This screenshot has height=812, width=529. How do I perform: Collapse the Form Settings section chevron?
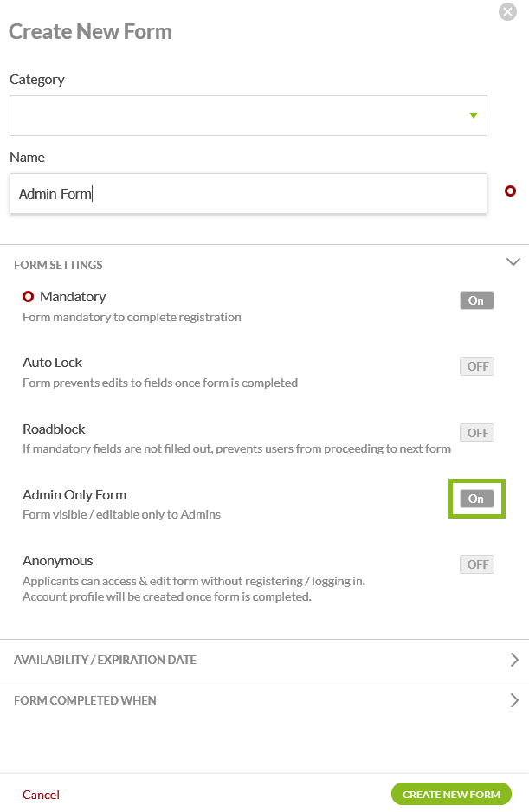(513, 261)
